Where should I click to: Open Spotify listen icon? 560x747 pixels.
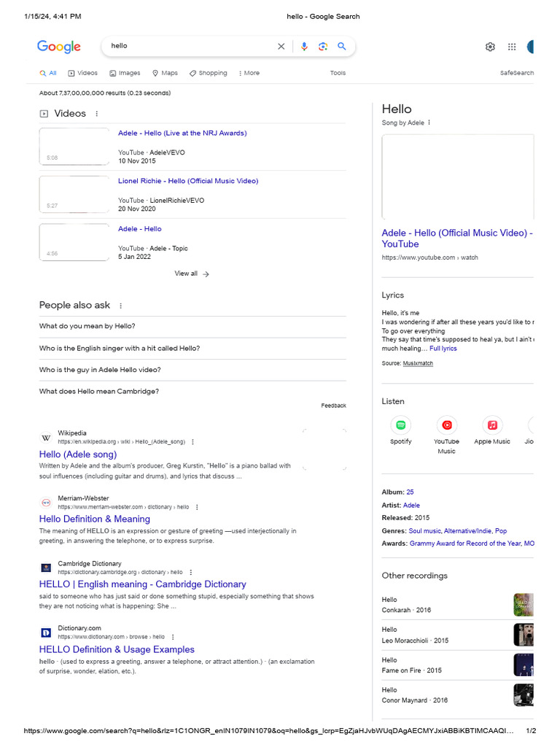click(x=400, y=425)
